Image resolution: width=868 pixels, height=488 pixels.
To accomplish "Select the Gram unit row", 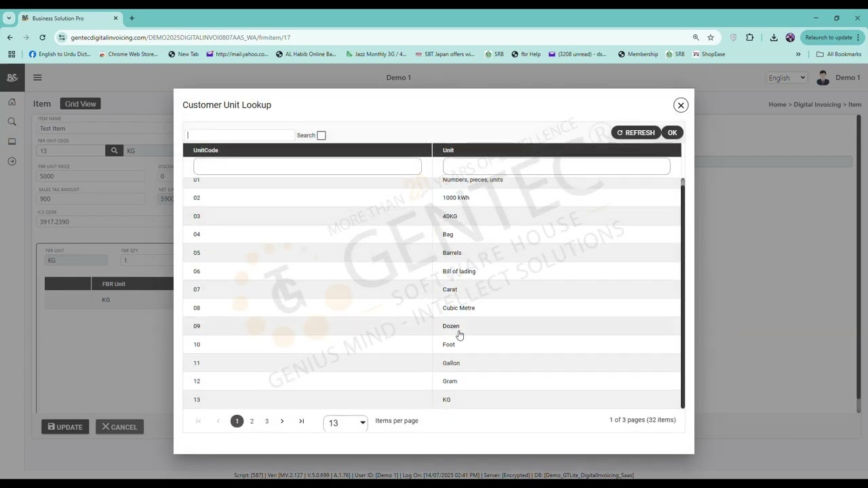I will tap(431, 381).
